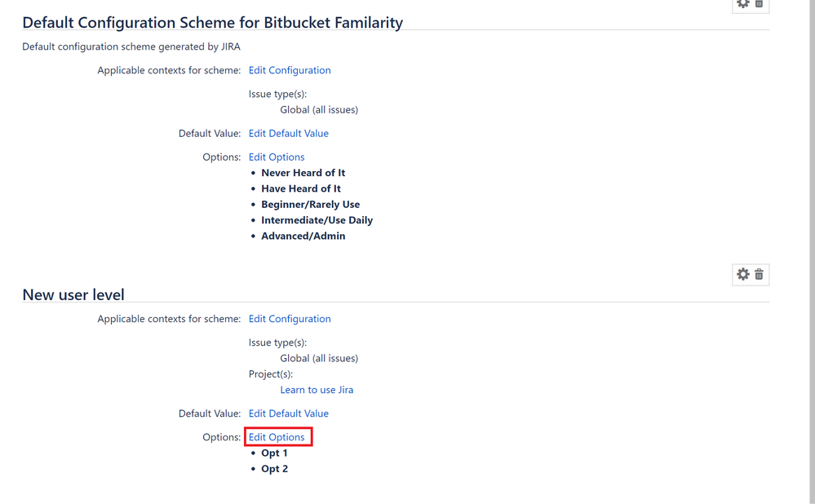This screenshot has height=504, width=815.
Task: Select the Advanced/Admin option text
Action: coord(303,236)
